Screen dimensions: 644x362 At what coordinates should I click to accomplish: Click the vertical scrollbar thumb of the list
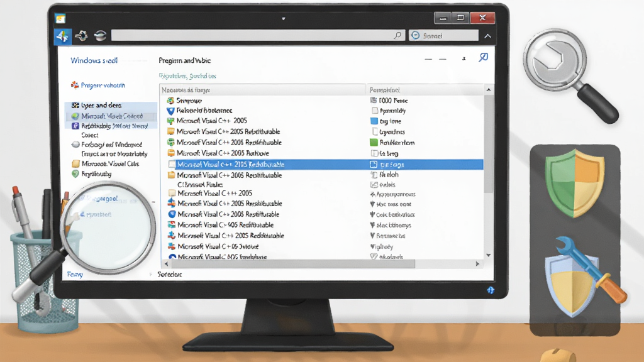click(488, 144)
